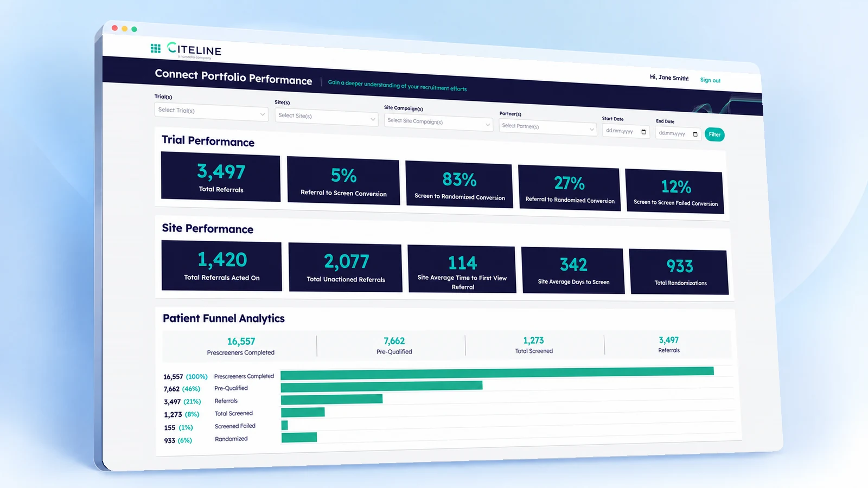Select the 1,420 Total Referrals Acted On card
868x488 pixels.
221,266
